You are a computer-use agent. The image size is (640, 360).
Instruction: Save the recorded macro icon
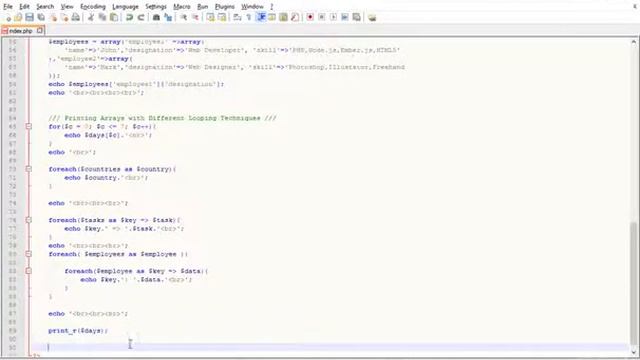pos(356,17)
